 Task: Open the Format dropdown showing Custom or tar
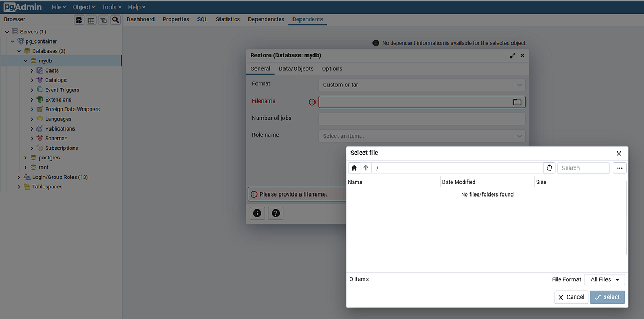(518, 84)
